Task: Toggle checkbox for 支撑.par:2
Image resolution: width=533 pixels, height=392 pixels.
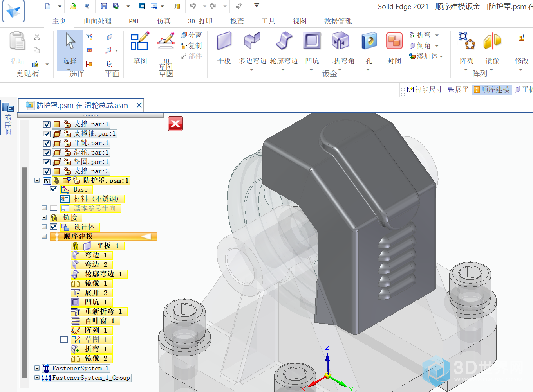Action: 47,171
